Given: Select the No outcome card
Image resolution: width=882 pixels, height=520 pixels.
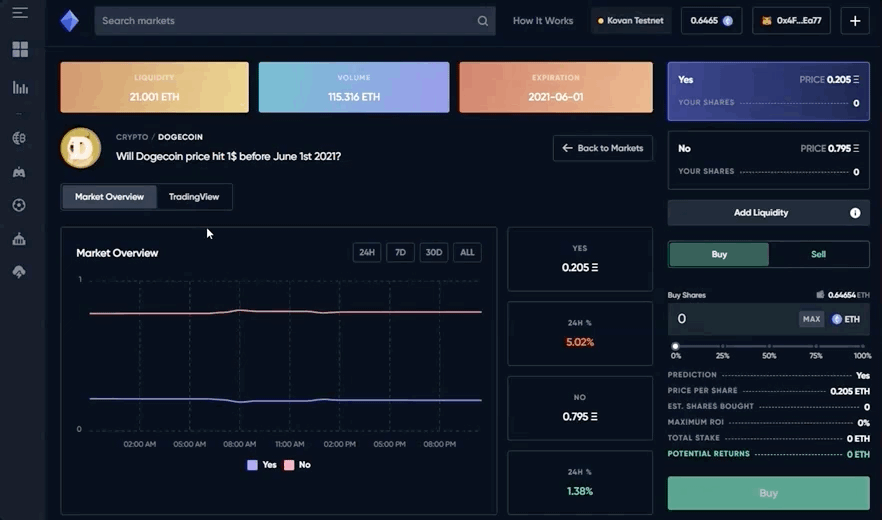Looking at the screenshot, I should (x=768, y=160).
